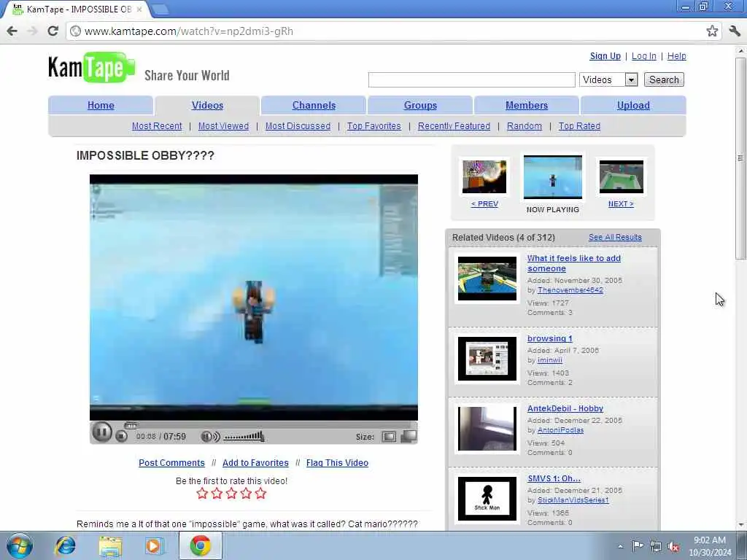Open the Action Center flag icon
Screen dimensions: 747x560
(x=638, y=546)
